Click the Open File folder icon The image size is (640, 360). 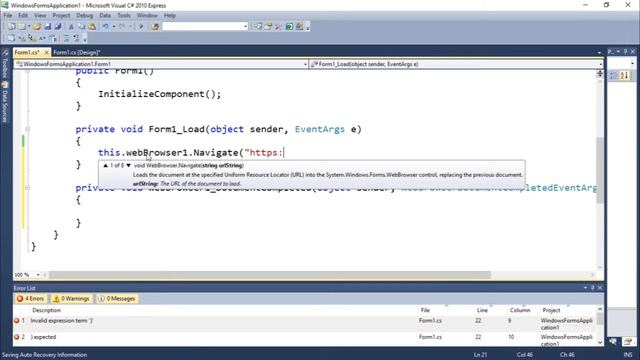coord(37,27)
